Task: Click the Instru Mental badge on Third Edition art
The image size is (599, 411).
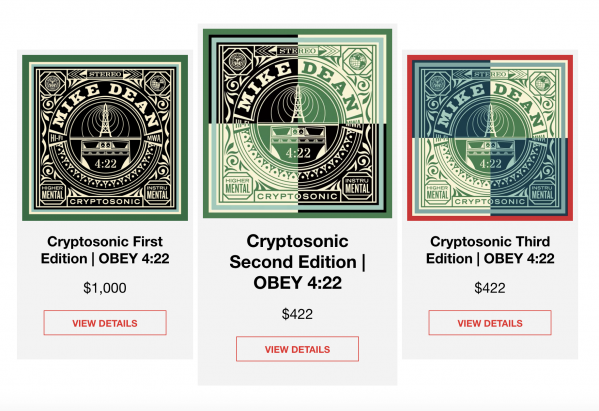Action: pos(542,193)
